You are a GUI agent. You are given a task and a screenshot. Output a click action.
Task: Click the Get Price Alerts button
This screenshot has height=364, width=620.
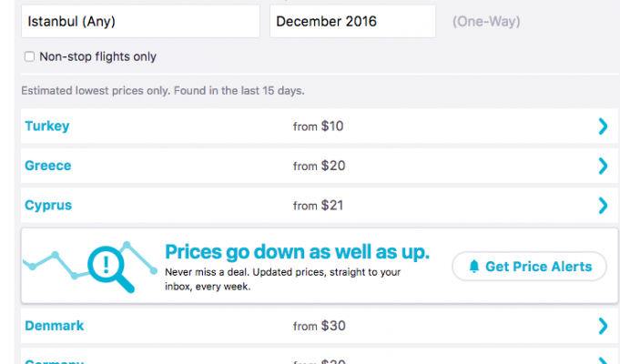point(529,267)
